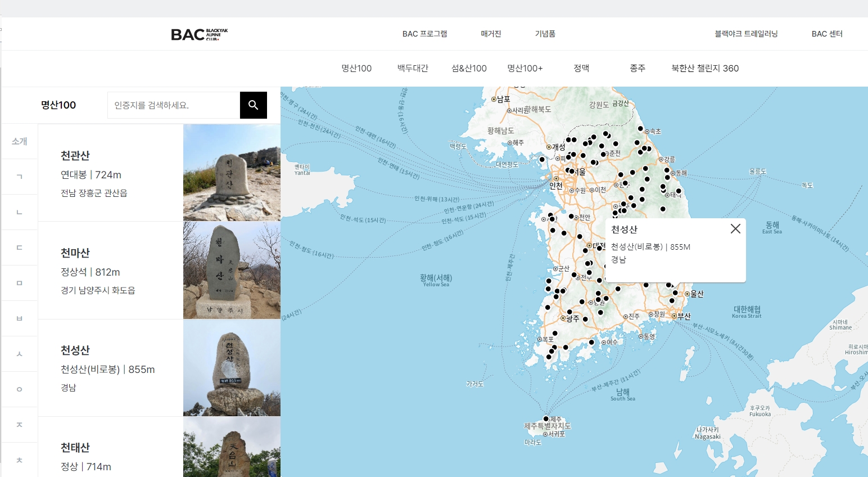Image resolution: width=868 pixels, height=477 pixels.
Task: Click the 천마산 summit stone photo
Action: click(232, 271)
